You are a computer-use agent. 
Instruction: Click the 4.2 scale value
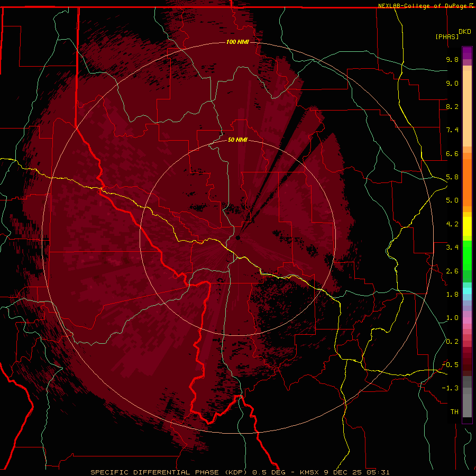(452, 224)
